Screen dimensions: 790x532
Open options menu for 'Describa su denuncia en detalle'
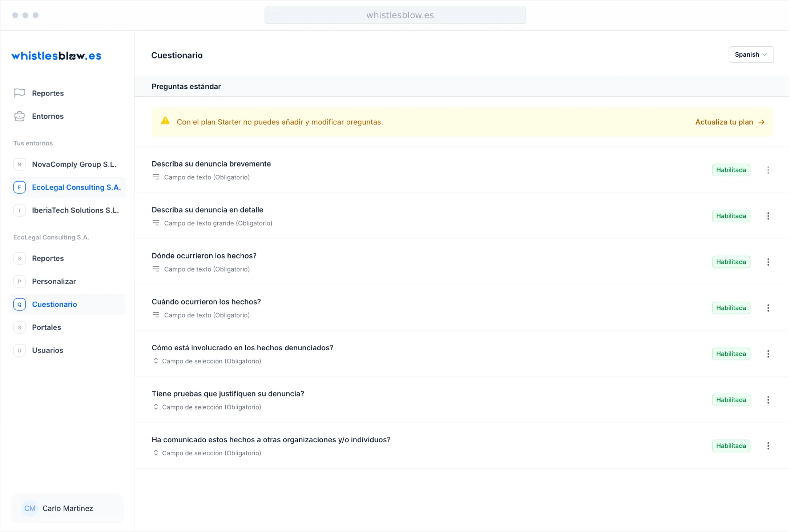pyautogui.click(x=768, y=216)
